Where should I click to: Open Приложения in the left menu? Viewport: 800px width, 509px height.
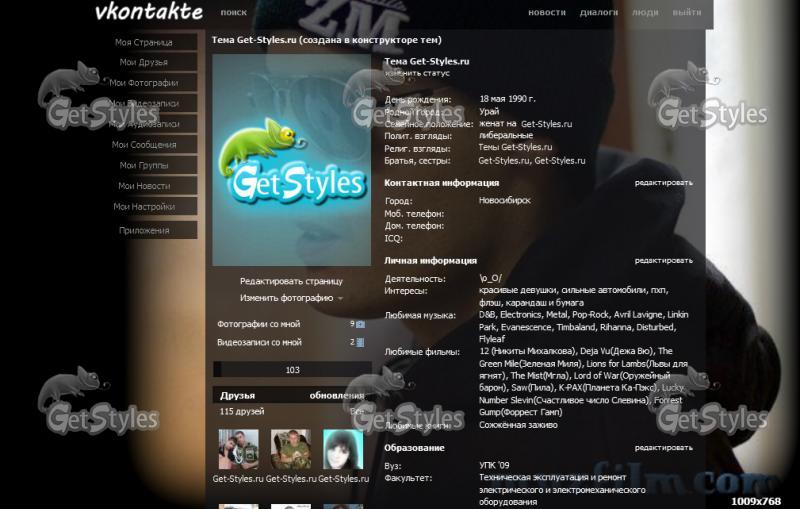tap(143, 230)
